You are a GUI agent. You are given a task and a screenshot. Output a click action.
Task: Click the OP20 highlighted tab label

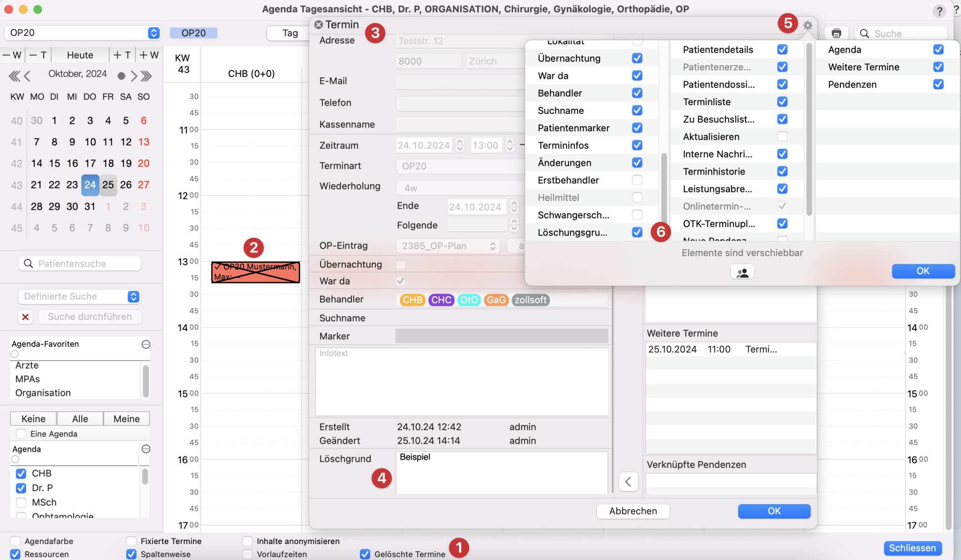pyautogui.click(x=193, y=33)
